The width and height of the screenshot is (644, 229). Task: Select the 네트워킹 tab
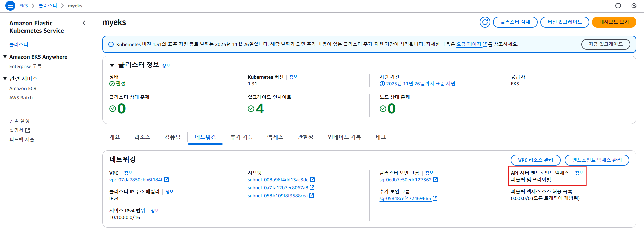click(x=205, y=137)
